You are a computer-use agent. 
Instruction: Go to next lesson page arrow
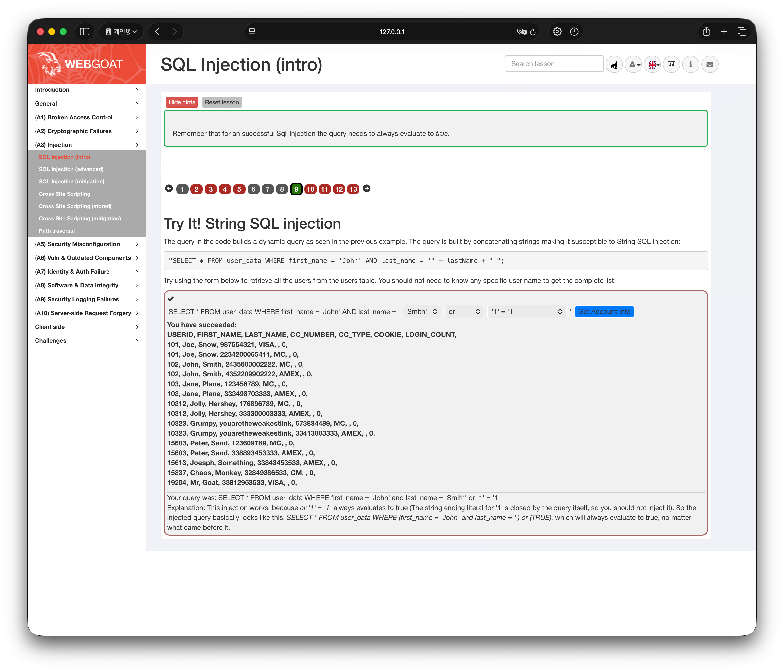[x=366, y=188]
